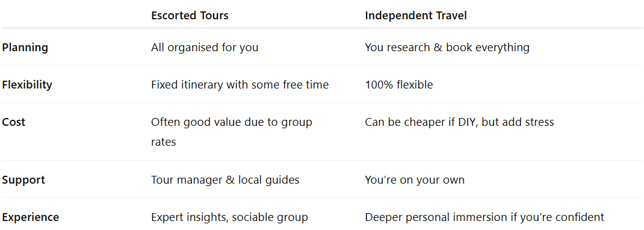Click 'Tour manager & local guides' cell
The image size is (644, 230).
pyautogui.click(x=225, y=180)
